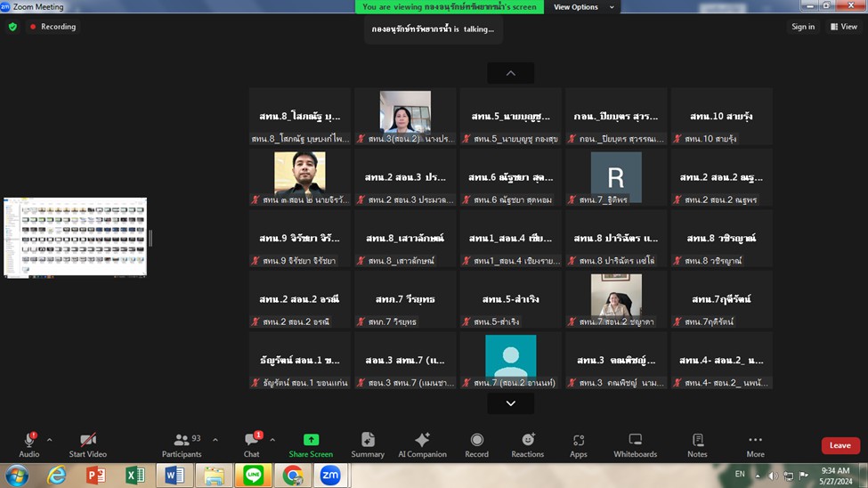Click the shared screen thumbnail preview
Viewport: 868px width, 488px height.
pyautogui.click(x=76, y=237)
